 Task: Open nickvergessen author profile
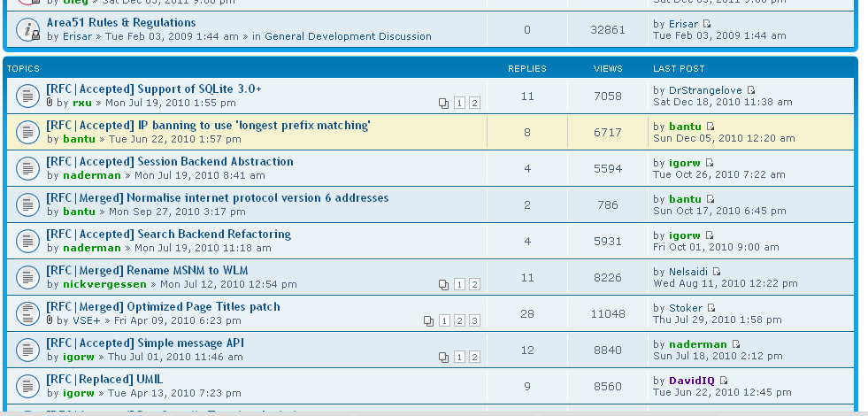pyautogui.click(x=104, y=285)
